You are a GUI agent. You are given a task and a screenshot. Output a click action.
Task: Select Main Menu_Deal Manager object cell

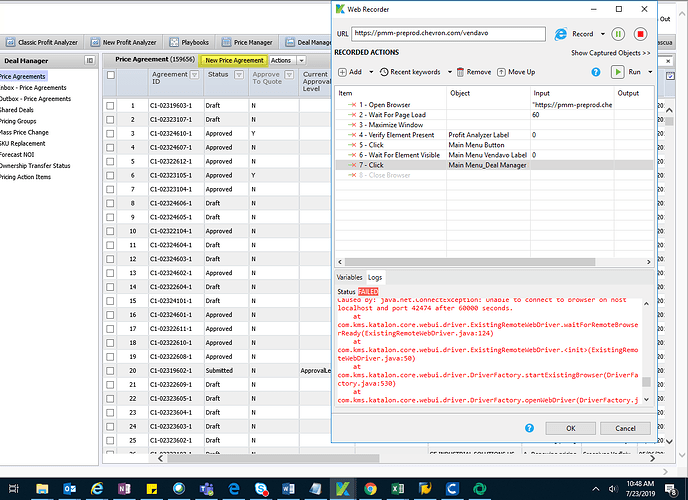click(488, 165)
